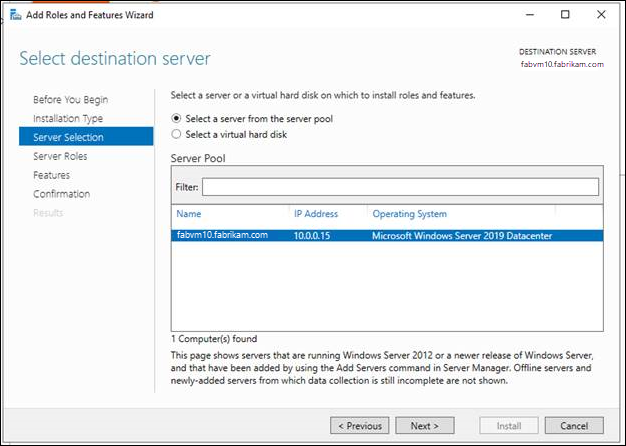Go back with the Previous button

360,425
